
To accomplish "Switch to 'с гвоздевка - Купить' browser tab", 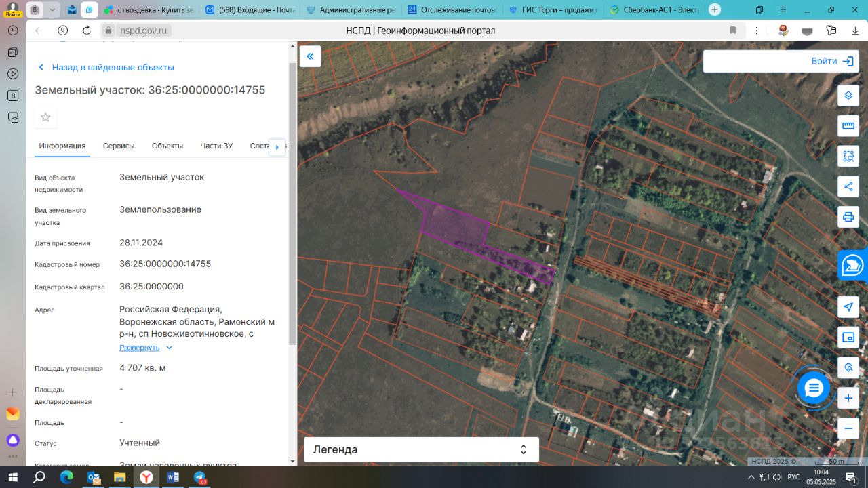I will coord(149,9).
